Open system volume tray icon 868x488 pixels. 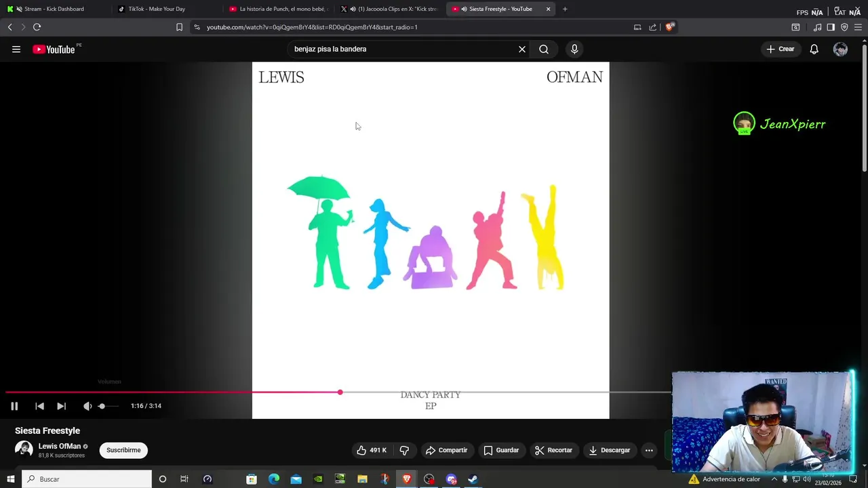coord(806,479)
